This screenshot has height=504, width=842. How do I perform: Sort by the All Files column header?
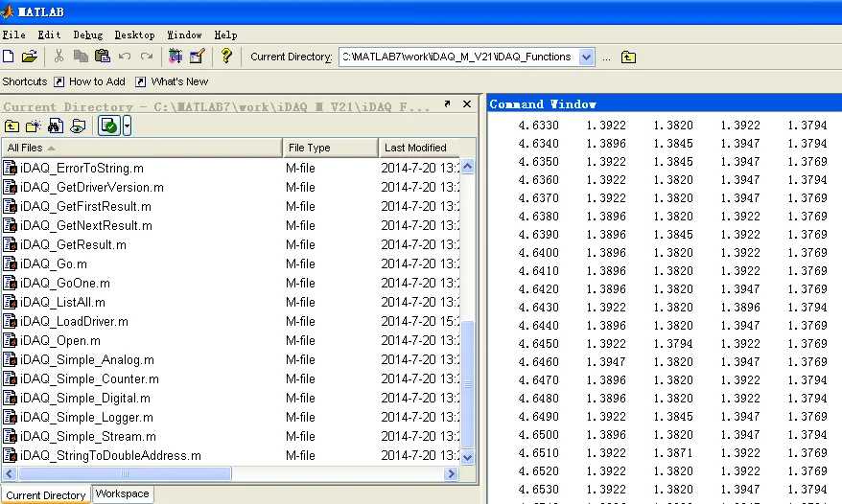pyautogui.click(x=142, y=148)
